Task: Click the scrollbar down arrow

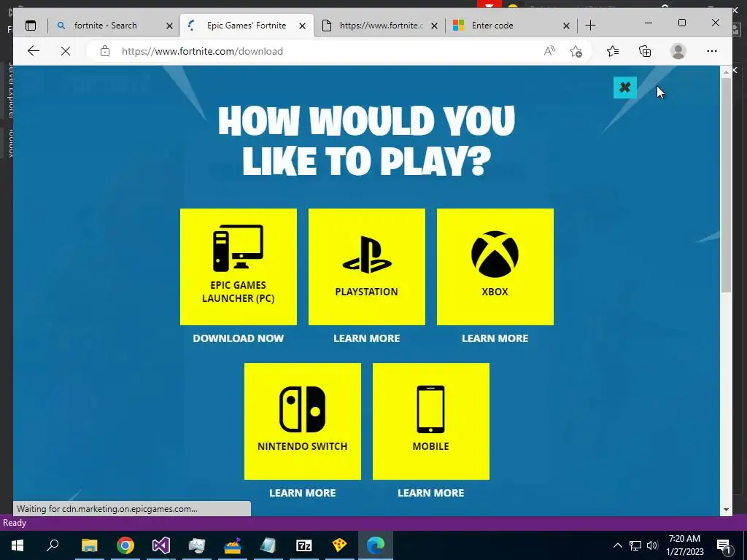Action: (726, 510)
